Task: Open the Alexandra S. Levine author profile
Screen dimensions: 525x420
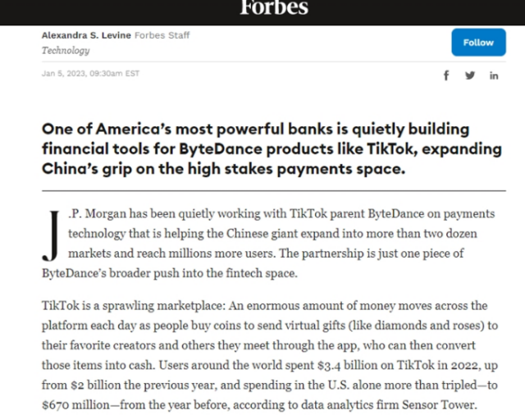Action: pos(86,35)
